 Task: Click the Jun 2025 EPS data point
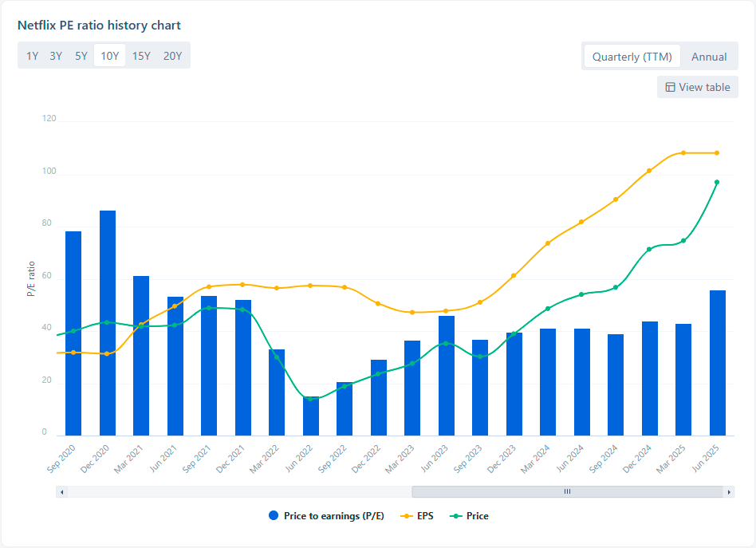[717, 153]
